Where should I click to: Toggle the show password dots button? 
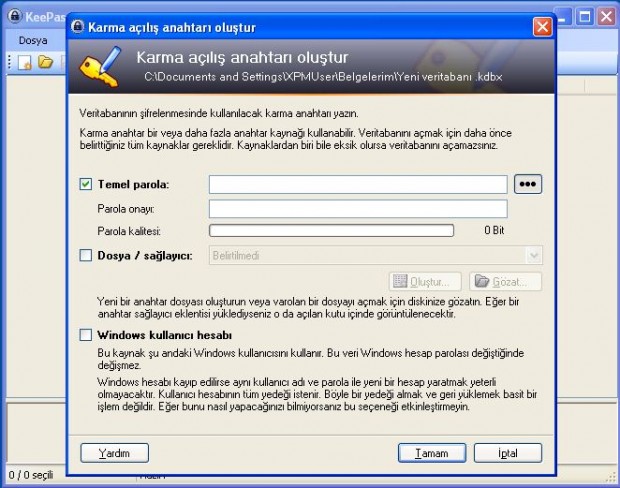click(x=528, y=184)
